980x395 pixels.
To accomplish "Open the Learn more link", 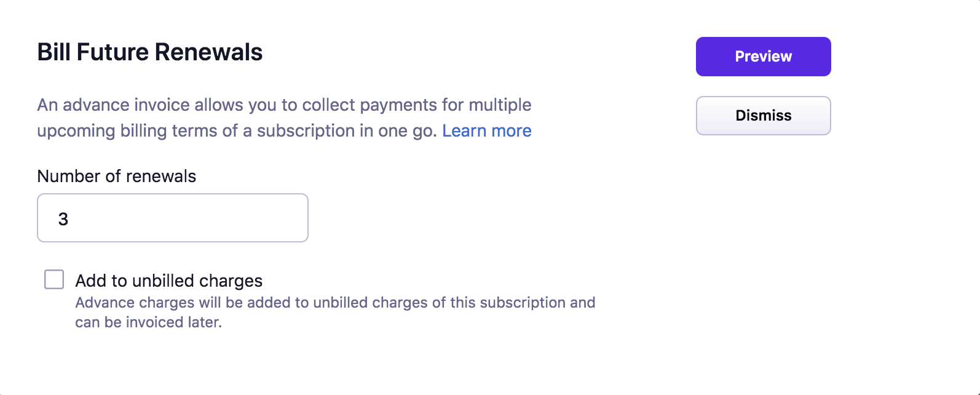I will (x=486, y=131).
